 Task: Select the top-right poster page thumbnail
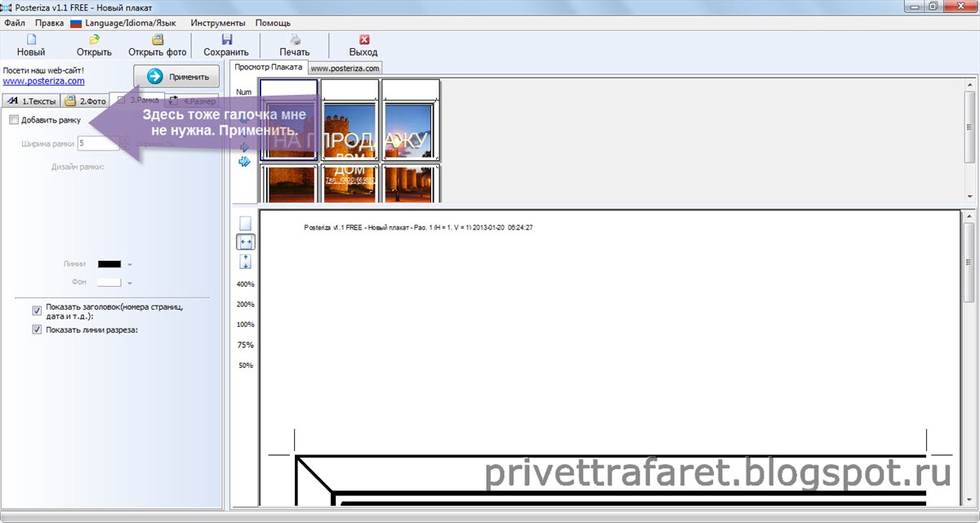pos(411,119)
